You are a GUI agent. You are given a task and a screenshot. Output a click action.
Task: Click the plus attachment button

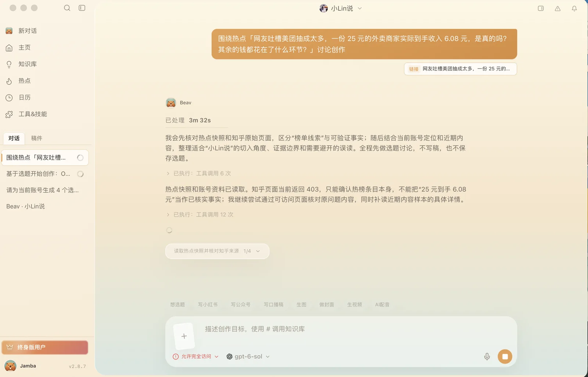184,336
